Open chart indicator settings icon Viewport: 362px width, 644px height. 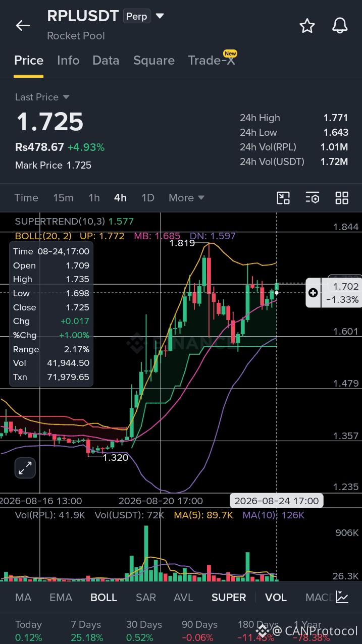[313, 198]
